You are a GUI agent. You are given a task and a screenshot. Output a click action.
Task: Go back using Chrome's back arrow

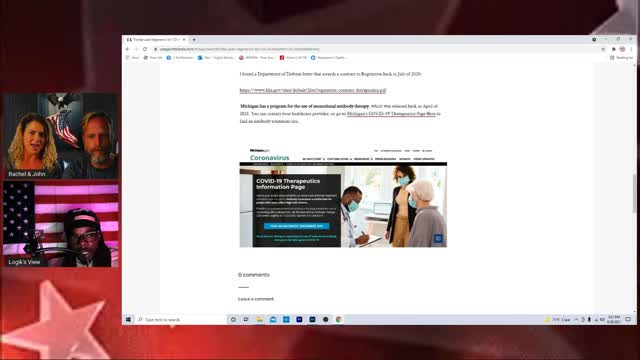(x=128, y=49)
